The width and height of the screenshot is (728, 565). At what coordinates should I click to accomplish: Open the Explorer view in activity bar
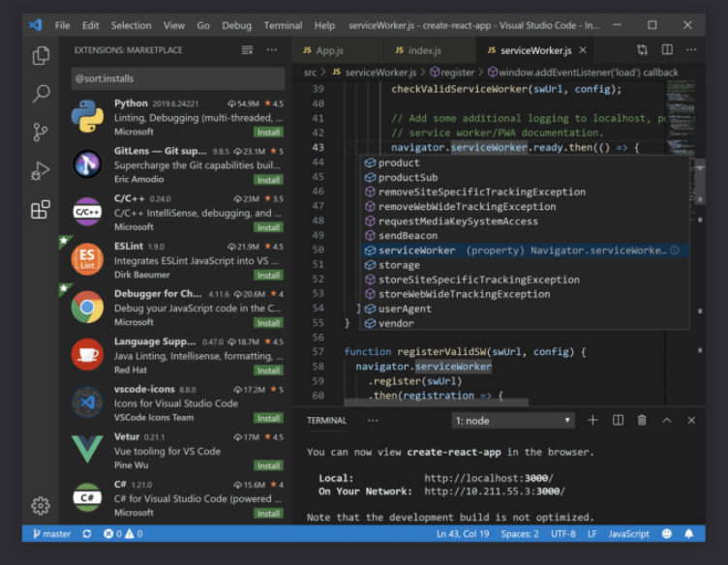[x=41, y=56]
